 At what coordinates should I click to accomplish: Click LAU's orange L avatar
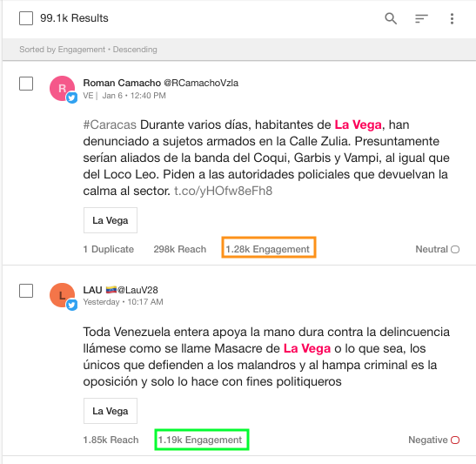click(62, 295)
